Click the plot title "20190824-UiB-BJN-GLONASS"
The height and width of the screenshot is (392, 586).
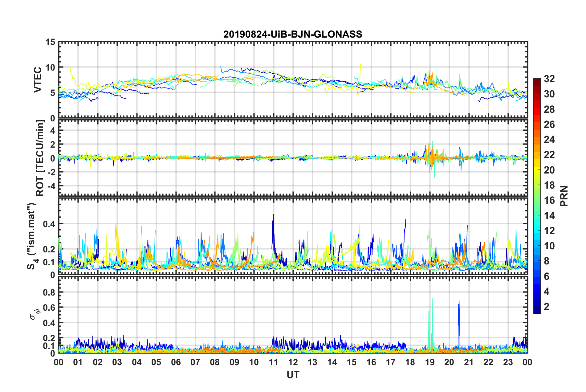(293, 34)
